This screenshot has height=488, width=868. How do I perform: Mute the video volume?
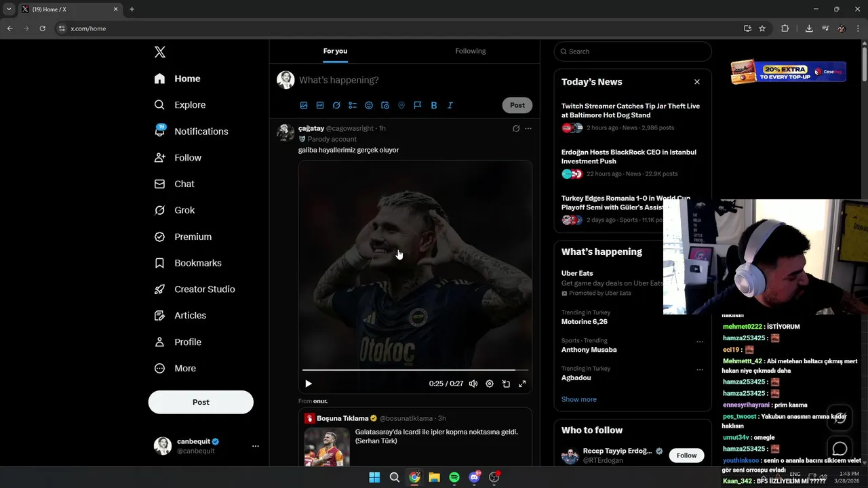pos(473,384)
